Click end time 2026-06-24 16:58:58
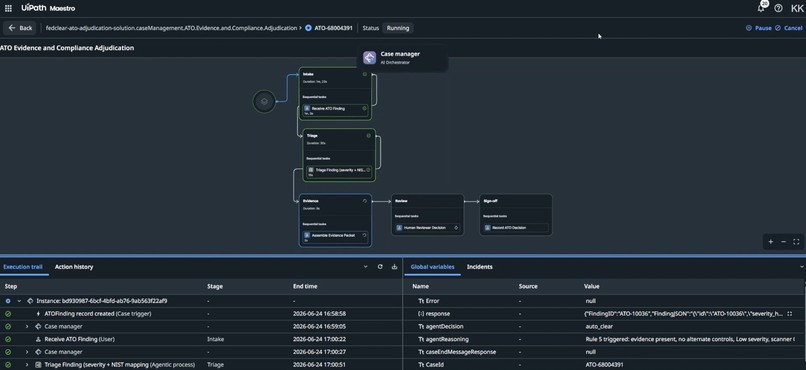Viewport: 806px width, 370px height. pyautogui.click(x=319, y=313)
